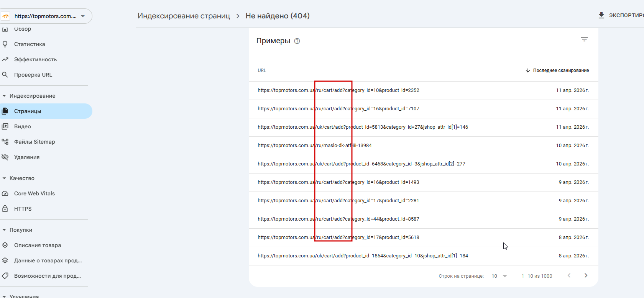The image size is (644, 298).
Task: Collapse the Индексирование section
Action: tap(4, 96)
